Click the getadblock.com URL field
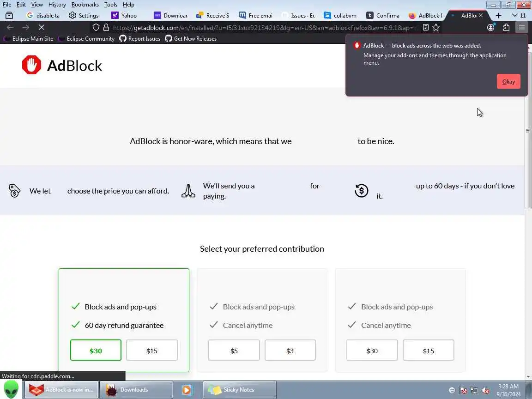 coord(264,28)
